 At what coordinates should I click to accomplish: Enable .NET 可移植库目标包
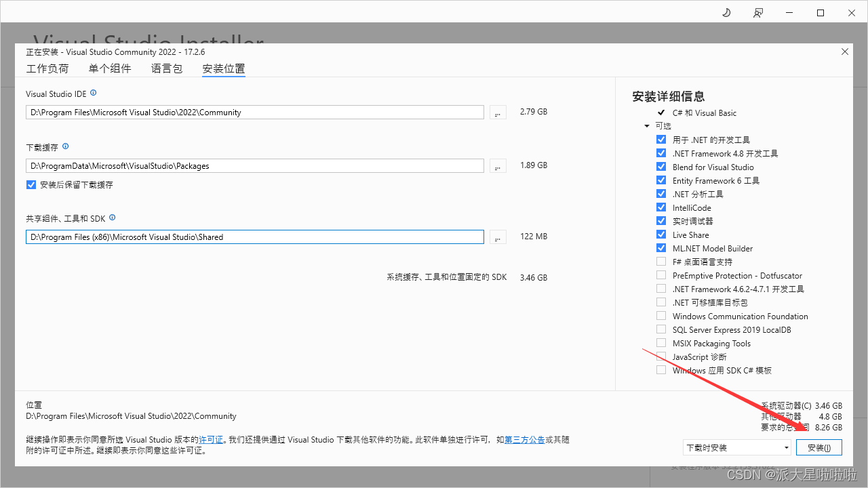coord(661,302)
